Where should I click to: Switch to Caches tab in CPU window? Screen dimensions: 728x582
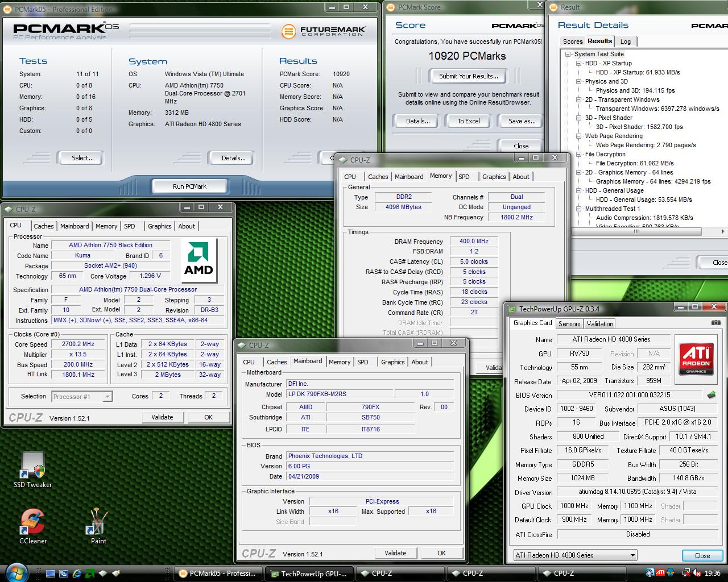pyautogui.click(x=44, y=226)
